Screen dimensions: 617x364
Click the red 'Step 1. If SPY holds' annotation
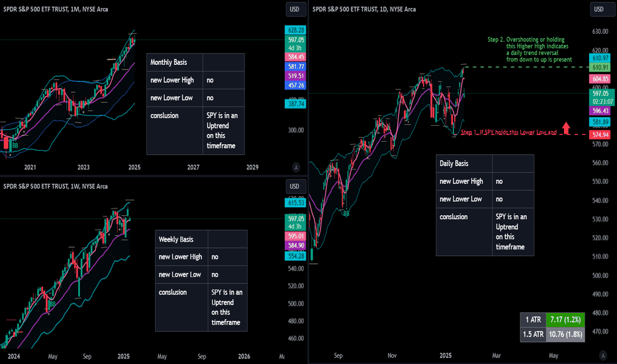click(509, 132)
